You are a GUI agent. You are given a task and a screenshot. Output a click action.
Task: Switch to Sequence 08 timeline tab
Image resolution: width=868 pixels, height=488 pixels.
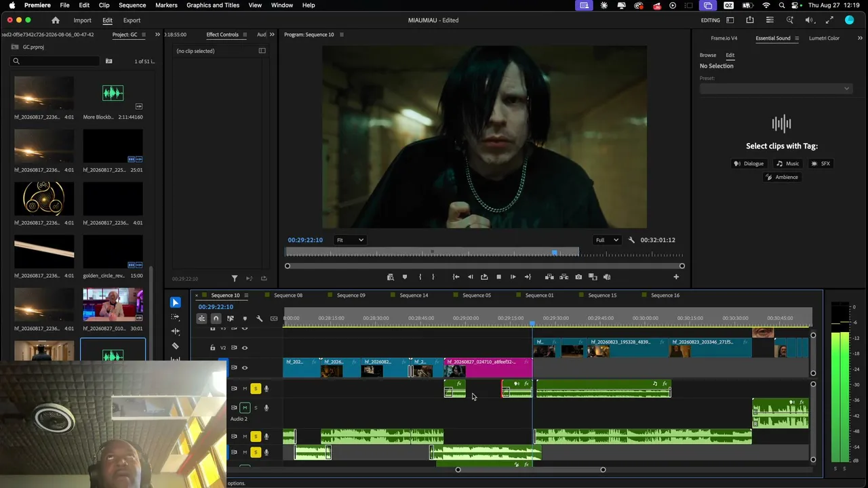pyautogui.click(x=288, y=296)
